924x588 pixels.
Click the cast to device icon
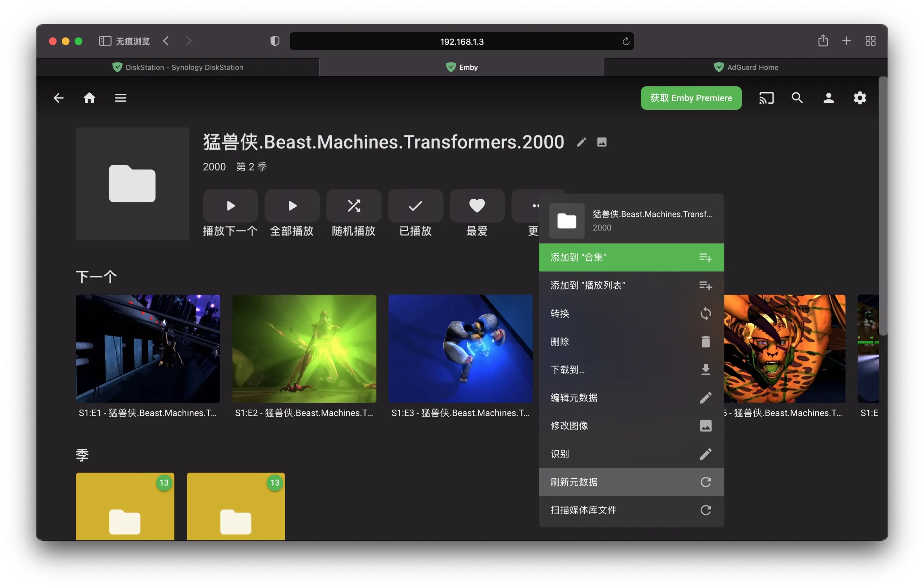(766, 98)
